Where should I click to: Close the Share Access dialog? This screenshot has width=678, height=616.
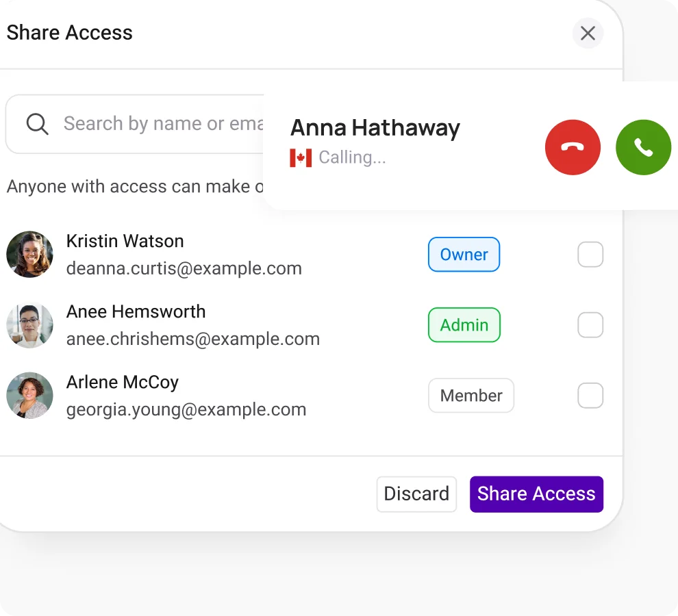(x=588, y=34)
